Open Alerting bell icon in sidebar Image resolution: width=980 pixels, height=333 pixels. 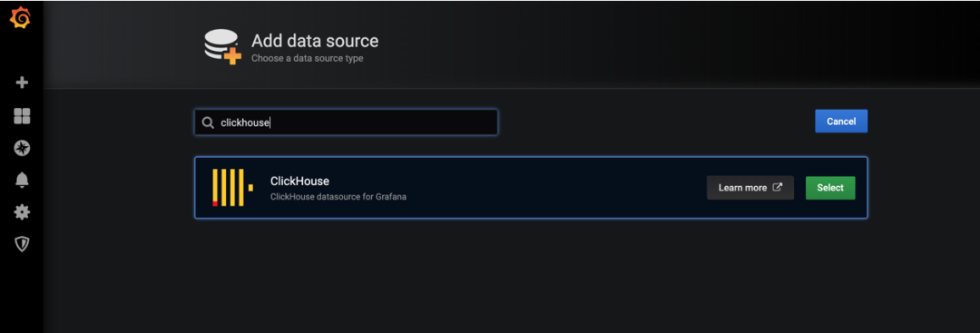coord(22,181)
